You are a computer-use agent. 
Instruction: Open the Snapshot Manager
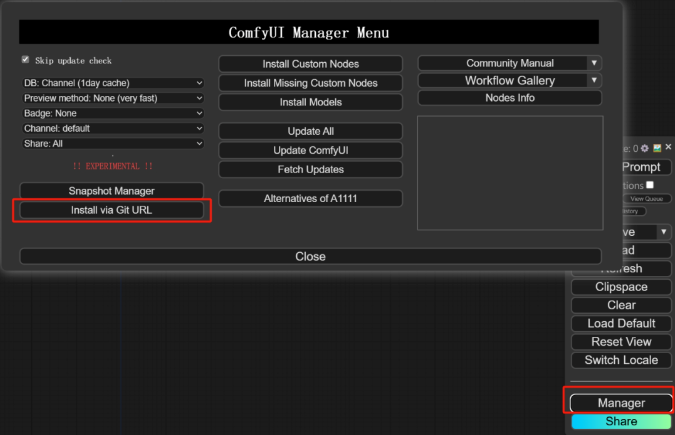click(x=111, y=191)
